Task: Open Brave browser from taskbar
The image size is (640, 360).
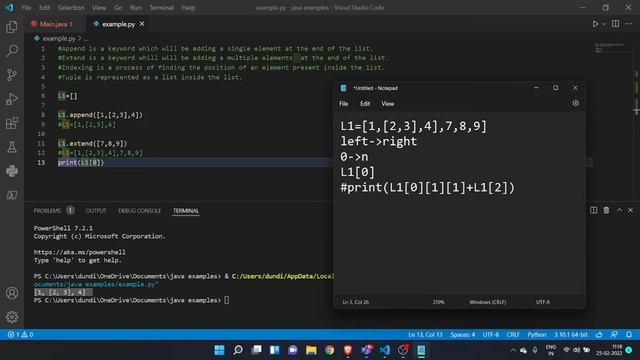Action: pyautogui.click(x=348, y=350)
